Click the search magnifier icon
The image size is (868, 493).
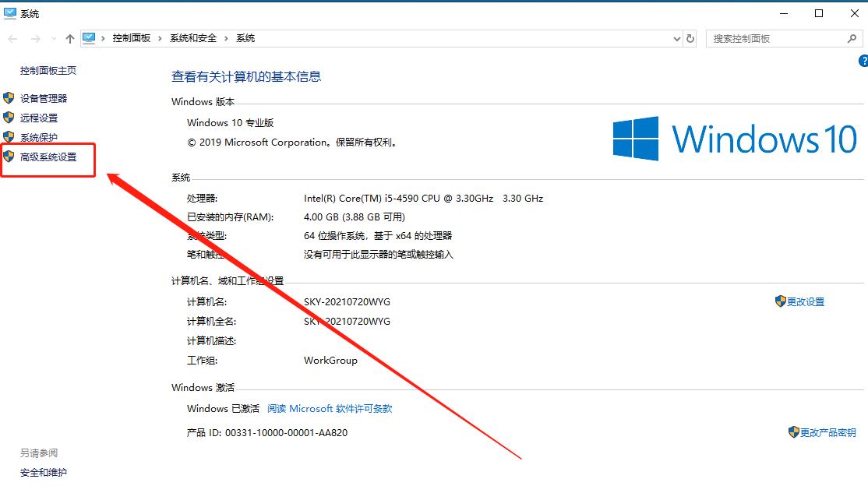[x=852, y=39]
